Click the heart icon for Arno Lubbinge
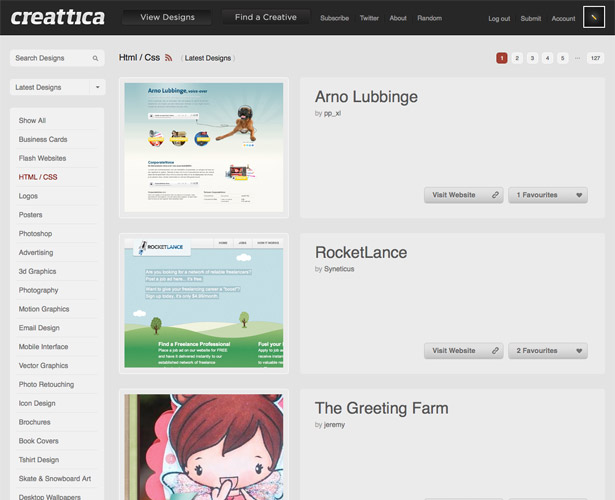The image size is (615, 500). 579,195
